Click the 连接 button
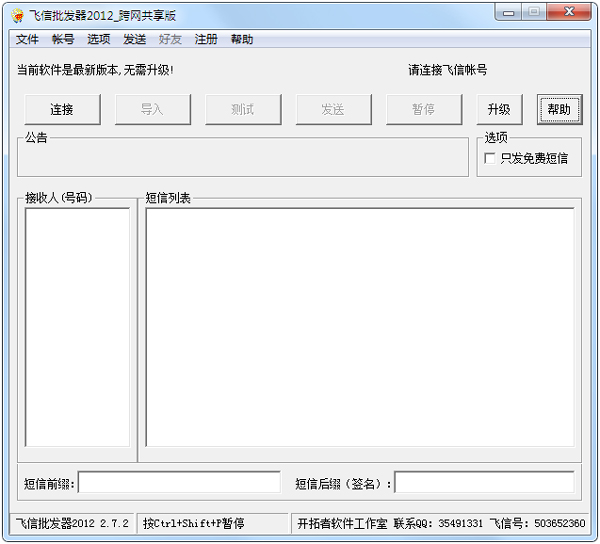Viewport: 600px width, 544px height. click(x=62, y=109)
